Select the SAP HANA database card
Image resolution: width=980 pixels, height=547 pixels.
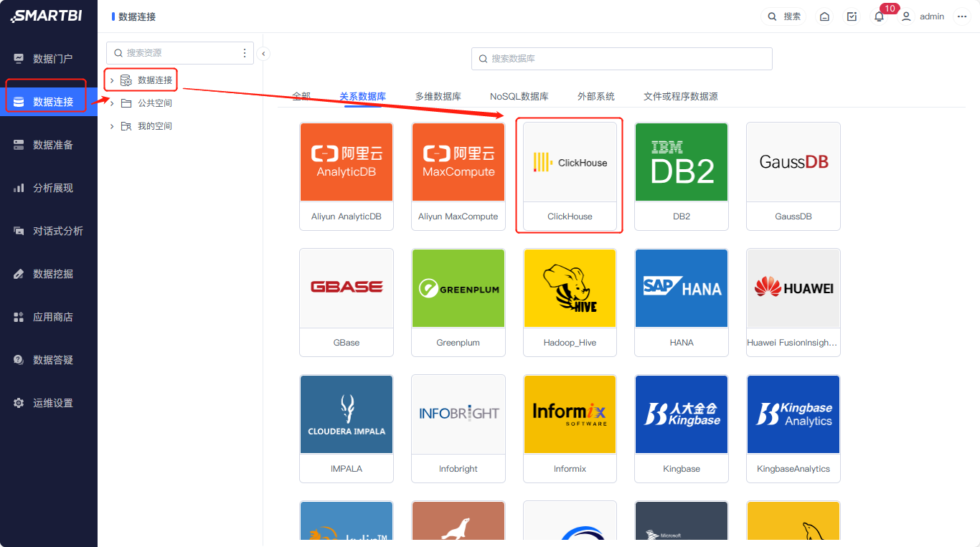[x=682, y=303]
